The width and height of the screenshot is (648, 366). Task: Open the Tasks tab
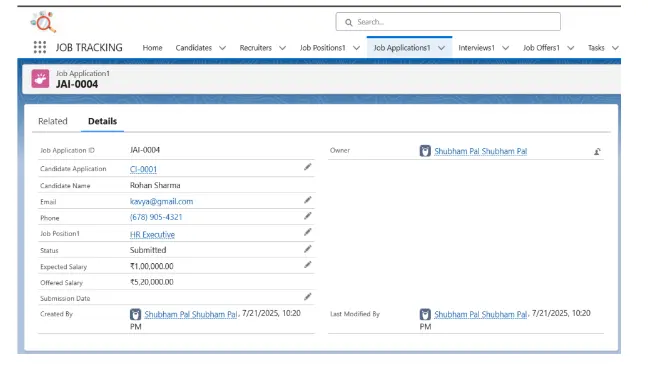pyautogui.click(x=596, y=48)
